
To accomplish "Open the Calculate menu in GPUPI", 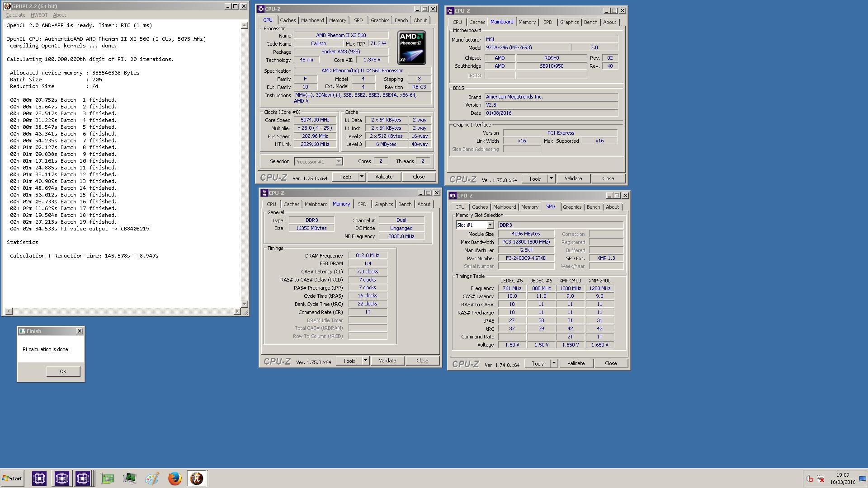I will (15, 15).
